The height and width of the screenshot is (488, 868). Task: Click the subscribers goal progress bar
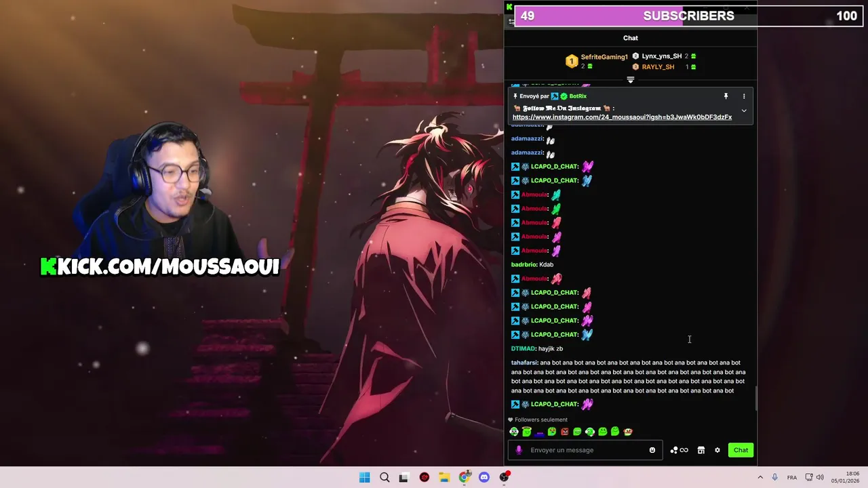(x=688, y=16)
